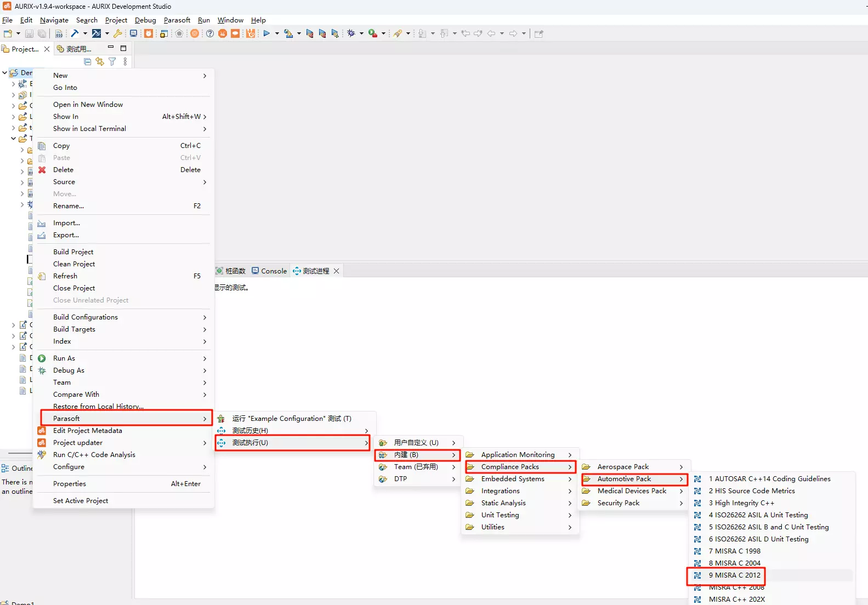Open Unit Testing submenu folder
Screen dimensions: 868x605
coord(500,515)
